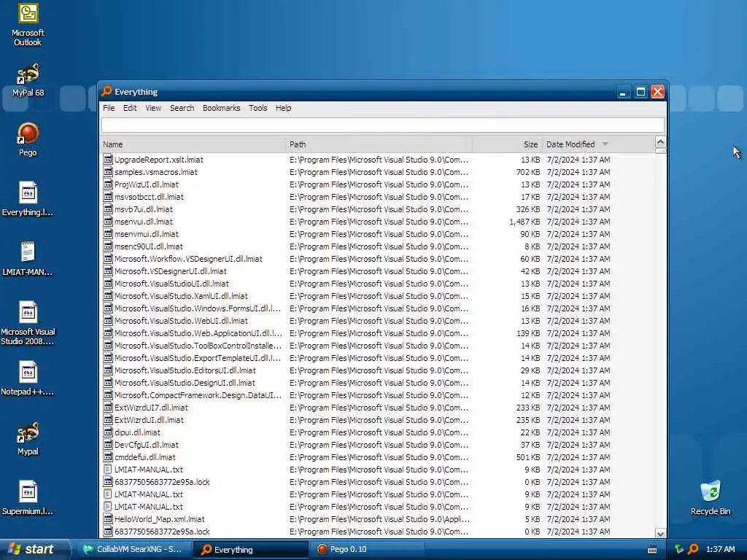Click file icon of HelloWorld_Map.xml.lmiat
The image size is (747, 560).
108,519
